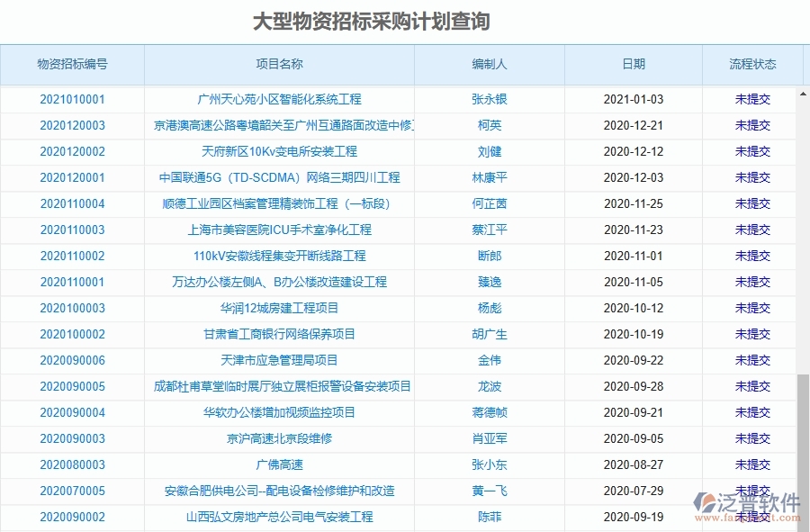This screenshot has height=532, width=810.
Task: Sort by the 日期 column header
Action: coord(634,64)
